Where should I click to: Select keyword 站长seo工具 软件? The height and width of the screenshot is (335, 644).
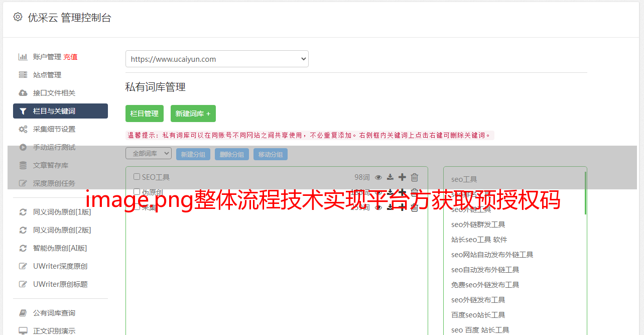[479, 240]
